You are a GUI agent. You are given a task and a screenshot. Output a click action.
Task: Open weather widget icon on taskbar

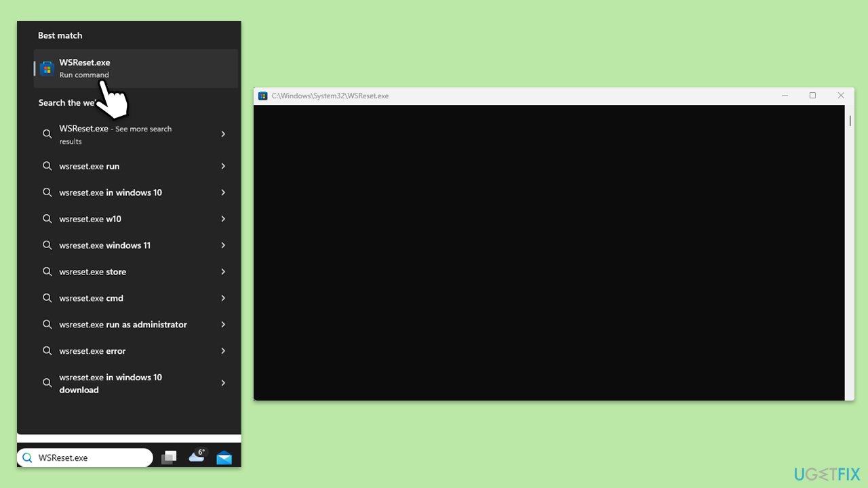tap(197, 455)
